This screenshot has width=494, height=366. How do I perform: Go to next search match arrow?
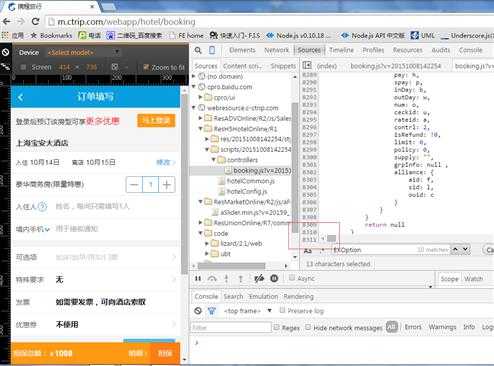pos(465,249)
